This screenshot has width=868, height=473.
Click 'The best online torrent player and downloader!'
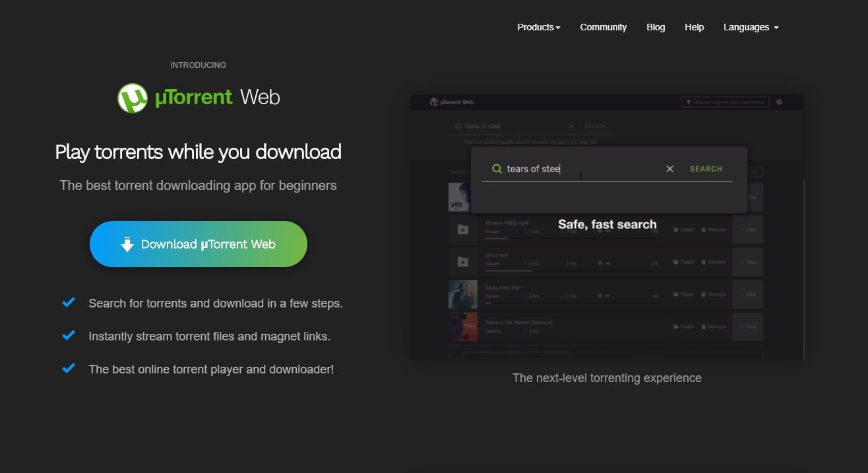211,369
